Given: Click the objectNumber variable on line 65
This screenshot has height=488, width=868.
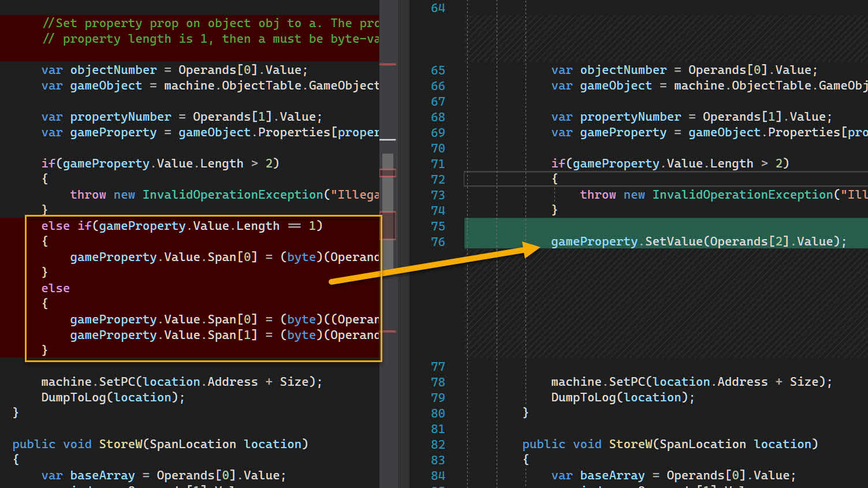Looking at the screenshot, I should click(623, 70).
